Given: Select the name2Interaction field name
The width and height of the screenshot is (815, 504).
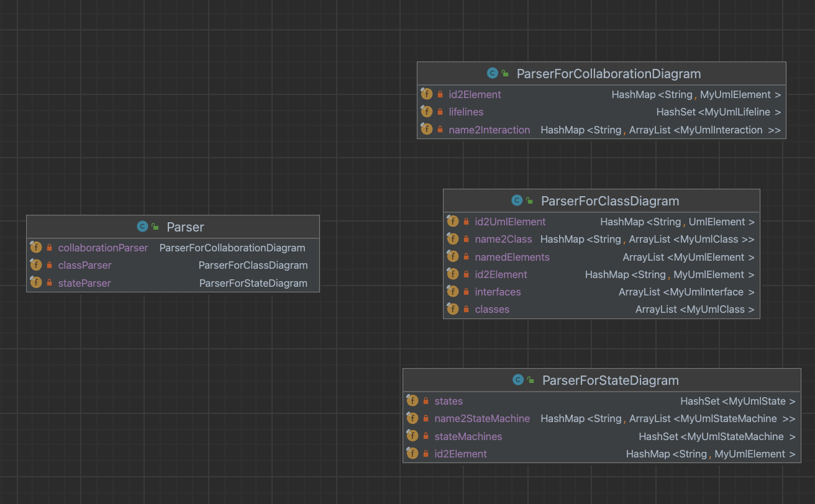Looking at the screenshot, I should pos(489,130).
